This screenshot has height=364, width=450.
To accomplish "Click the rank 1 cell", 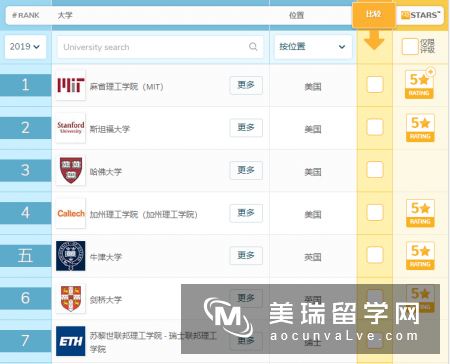I will point(25,85).
